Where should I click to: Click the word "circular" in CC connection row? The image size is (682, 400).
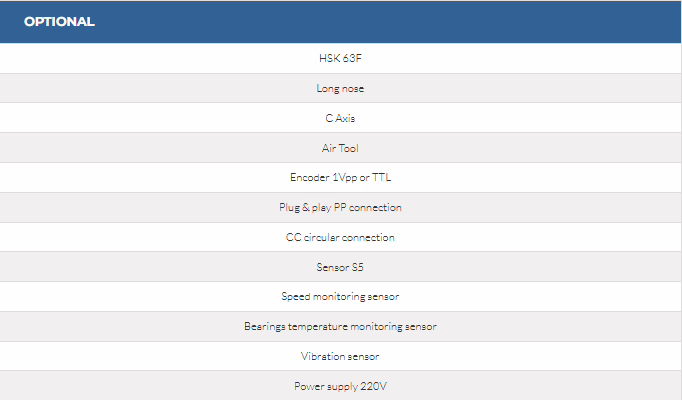click(323, 237)
